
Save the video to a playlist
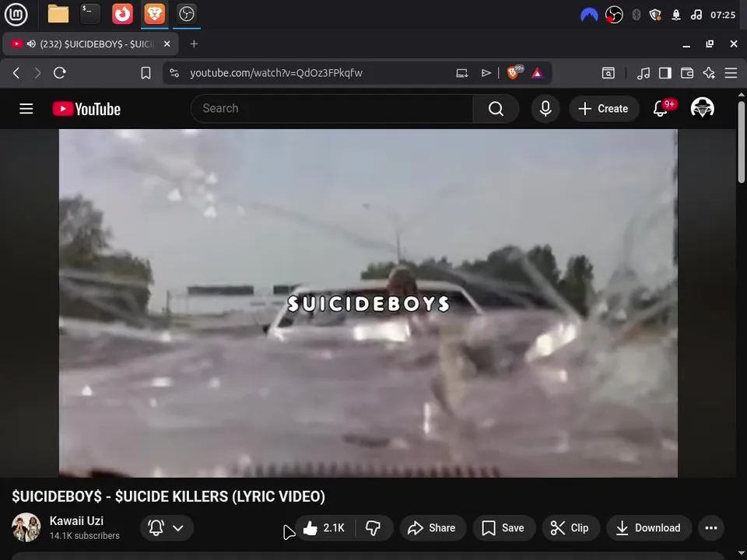coord(503,527)
